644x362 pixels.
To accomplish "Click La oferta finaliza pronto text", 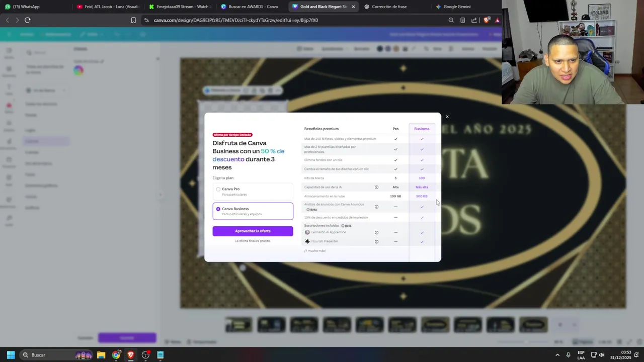I will click(253, 241).
